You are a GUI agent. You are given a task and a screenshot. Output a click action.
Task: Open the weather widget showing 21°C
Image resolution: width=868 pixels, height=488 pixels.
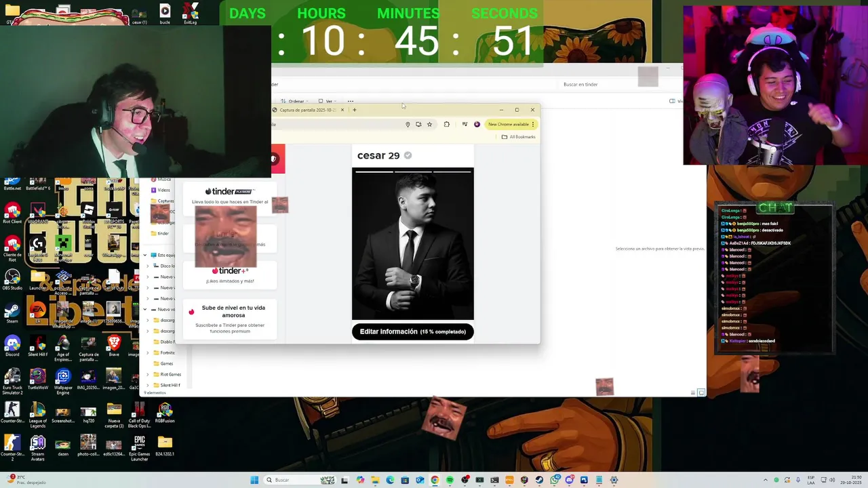coord(26,480)
